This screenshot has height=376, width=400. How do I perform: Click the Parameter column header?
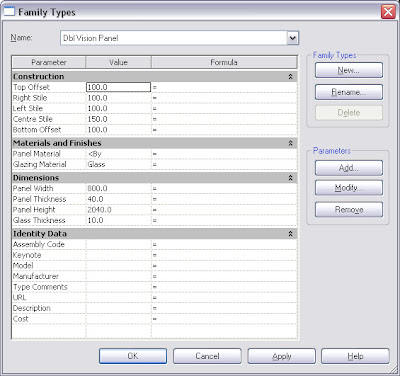coord(49,62)
